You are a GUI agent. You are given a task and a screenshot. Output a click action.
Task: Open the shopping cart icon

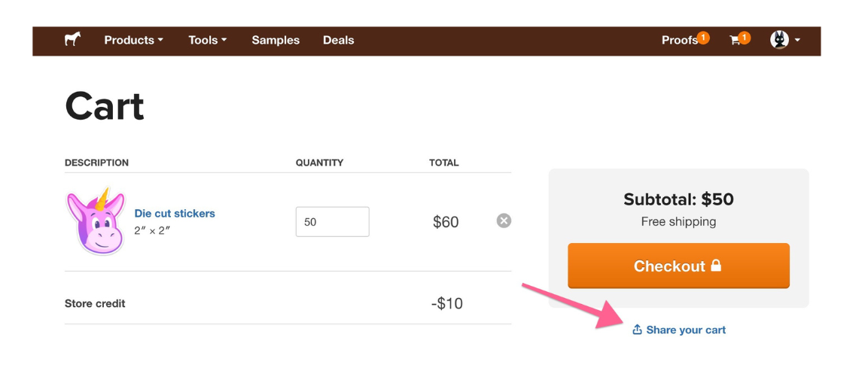coord(735,41)
